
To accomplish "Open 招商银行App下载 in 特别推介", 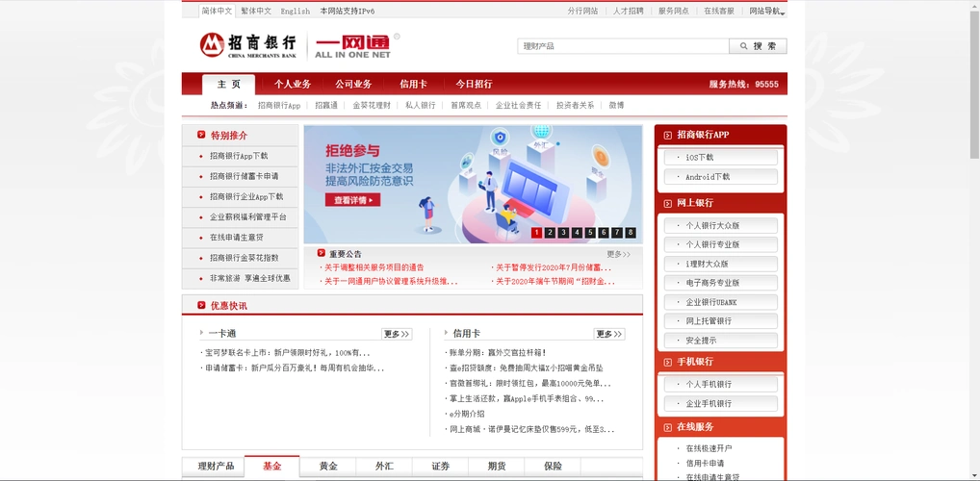I will point(240,156).
